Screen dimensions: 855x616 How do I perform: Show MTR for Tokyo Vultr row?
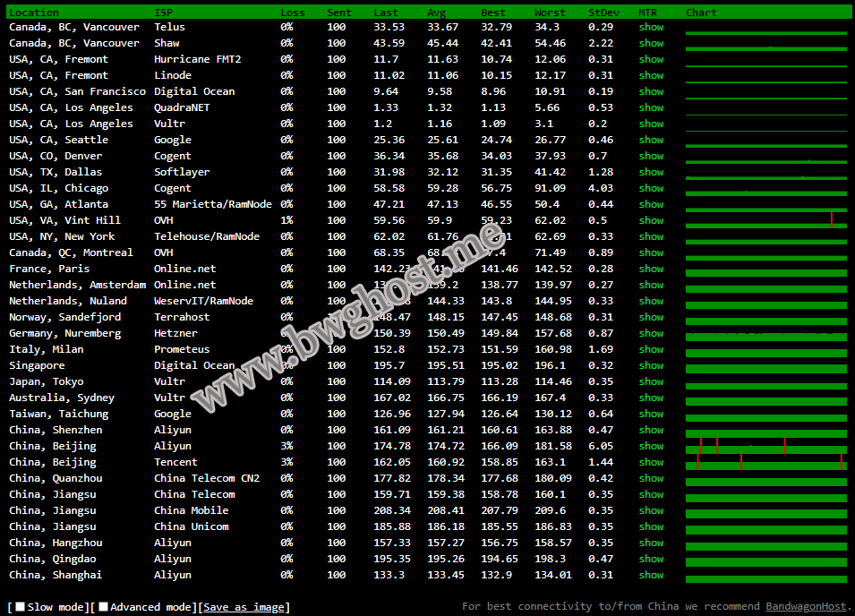tap(651, 381)
